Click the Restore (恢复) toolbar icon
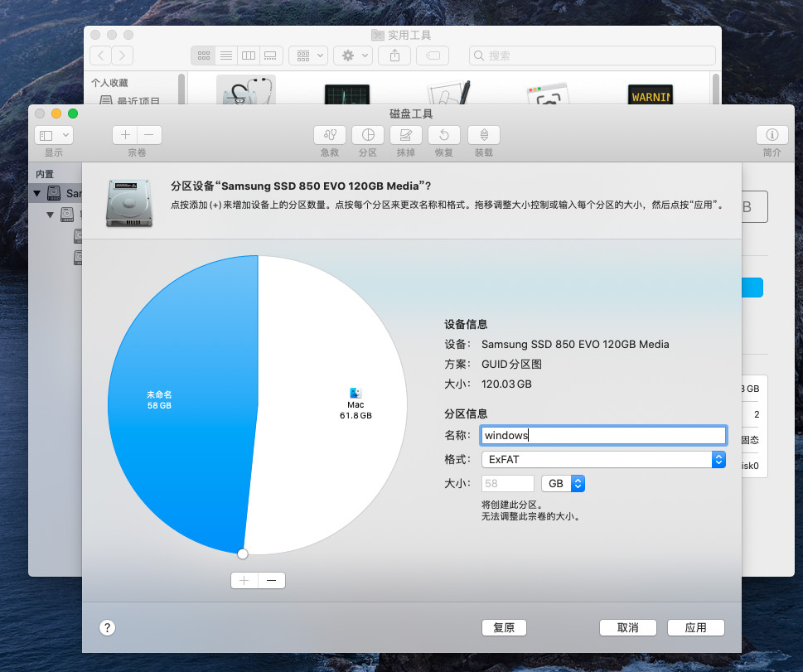 444,135
